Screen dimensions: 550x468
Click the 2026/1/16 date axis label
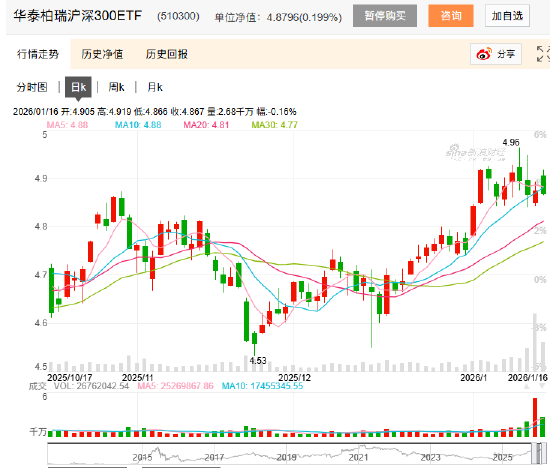click(x=528, y=377)
